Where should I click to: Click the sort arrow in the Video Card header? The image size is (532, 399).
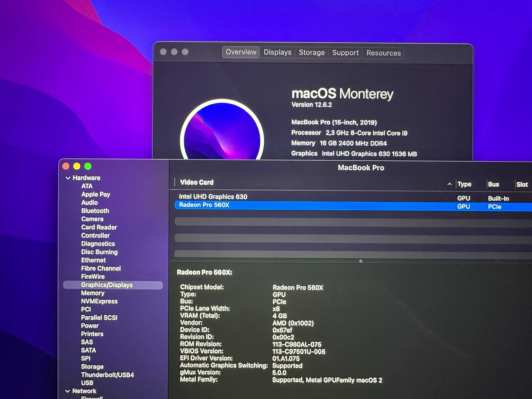click(x=449, y=184)
